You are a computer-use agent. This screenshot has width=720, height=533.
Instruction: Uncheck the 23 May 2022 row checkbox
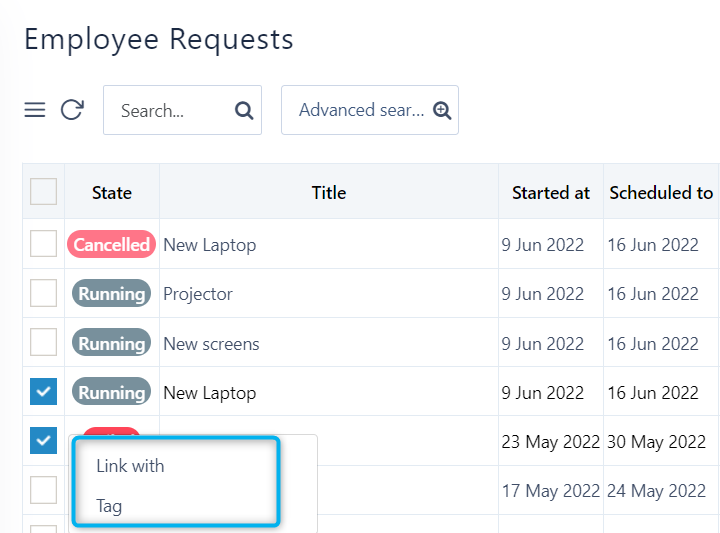[44, 441]
